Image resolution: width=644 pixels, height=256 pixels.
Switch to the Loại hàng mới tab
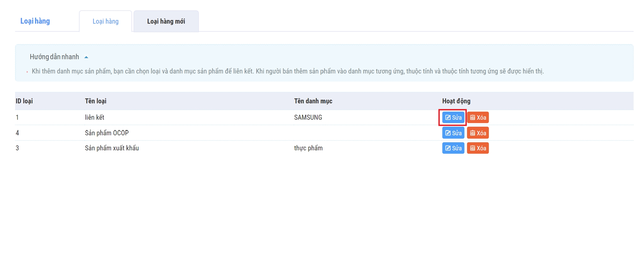[166, 22]
